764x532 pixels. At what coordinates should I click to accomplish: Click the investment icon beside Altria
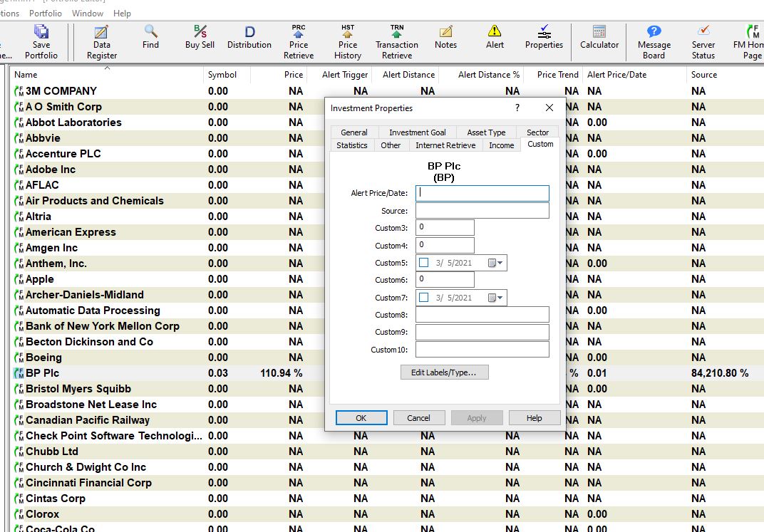pyautogui.click(x=19, y=217)
